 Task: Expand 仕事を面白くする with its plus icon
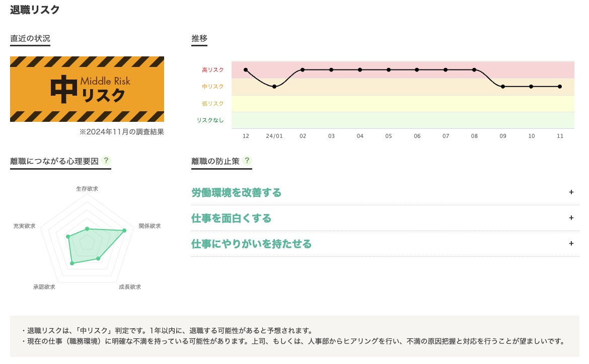(571, 218)
